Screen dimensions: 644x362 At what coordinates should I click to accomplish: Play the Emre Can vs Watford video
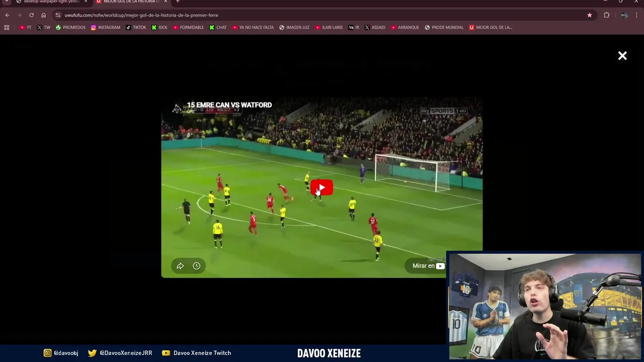(x=321, y=188)
